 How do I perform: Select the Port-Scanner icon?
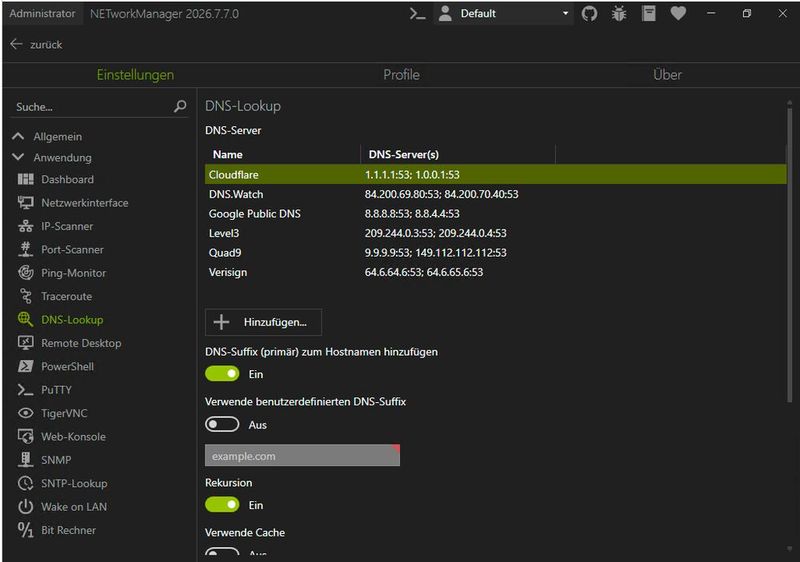tap(26, 249)
